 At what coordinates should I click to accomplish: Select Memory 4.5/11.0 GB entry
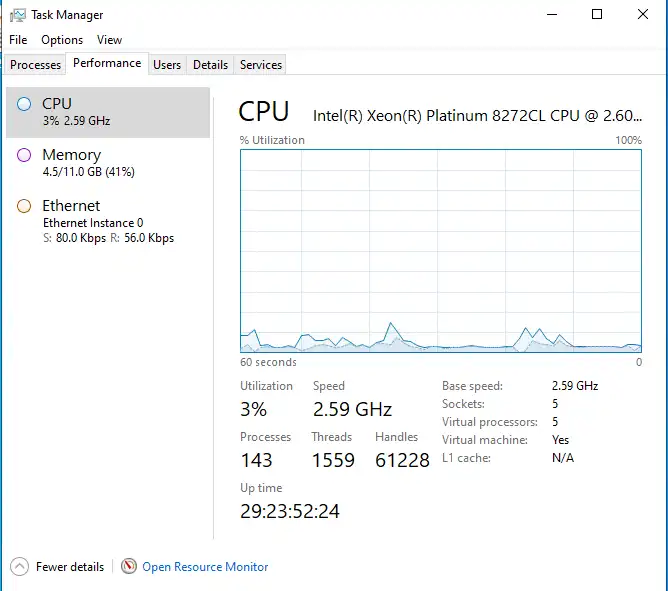tap(108, 163)
